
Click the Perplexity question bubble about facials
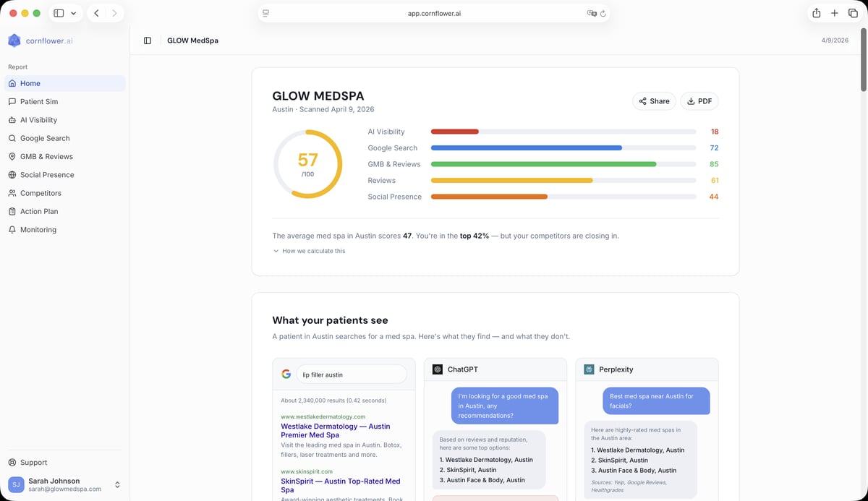tap(656, 401)
